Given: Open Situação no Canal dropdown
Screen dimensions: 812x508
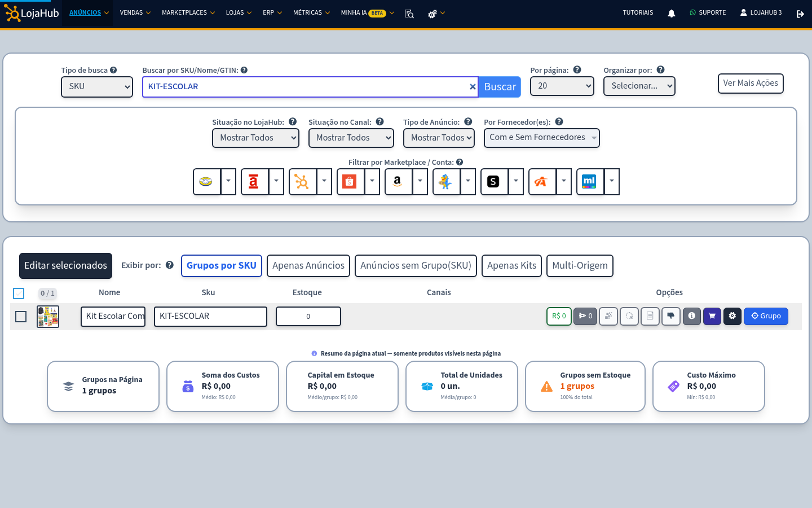Looking at the screenshot, I should click(x=351, y=138).
